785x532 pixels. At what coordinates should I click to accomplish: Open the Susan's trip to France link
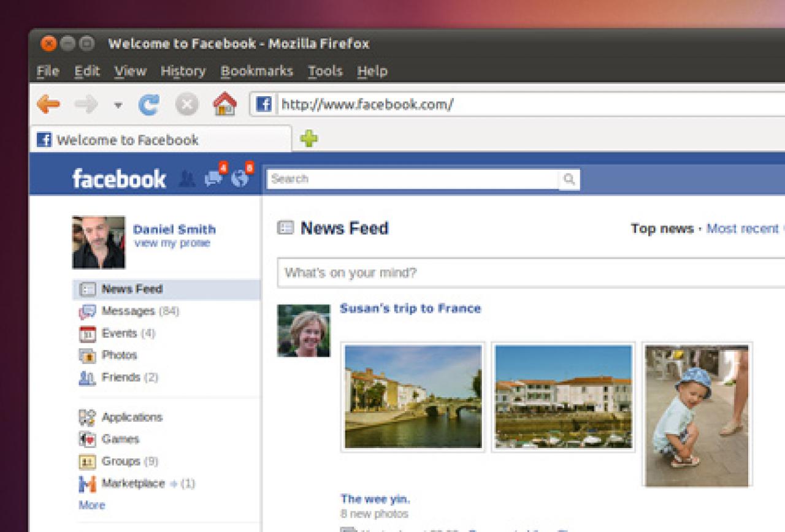click(410, 308)
